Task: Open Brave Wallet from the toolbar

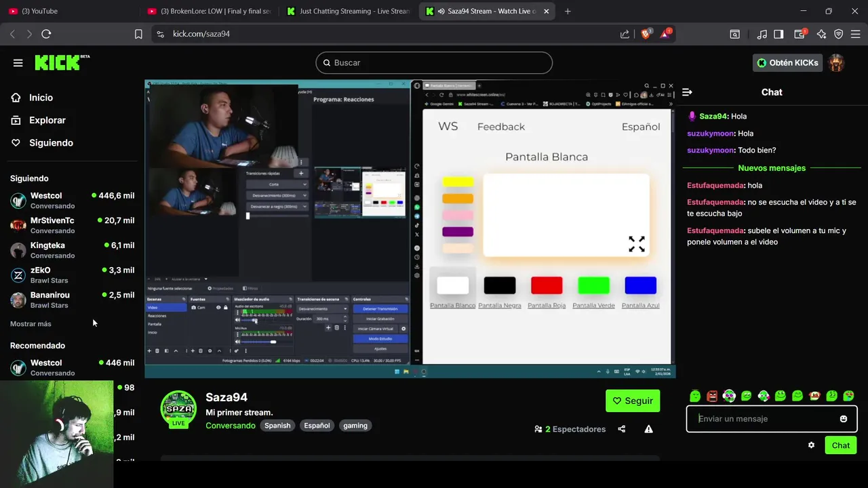Action: point(800,34)
